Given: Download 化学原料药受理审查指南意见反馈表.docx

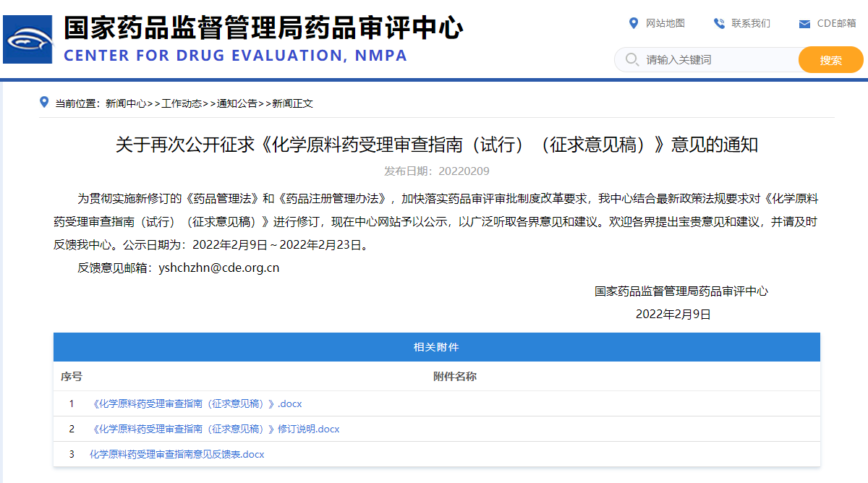Looking at the screenshot, I should 177,454.
